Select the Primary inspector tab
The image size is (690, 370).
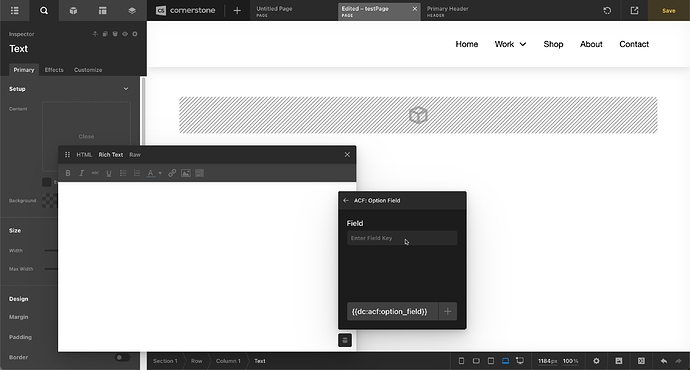pos(24,70)
